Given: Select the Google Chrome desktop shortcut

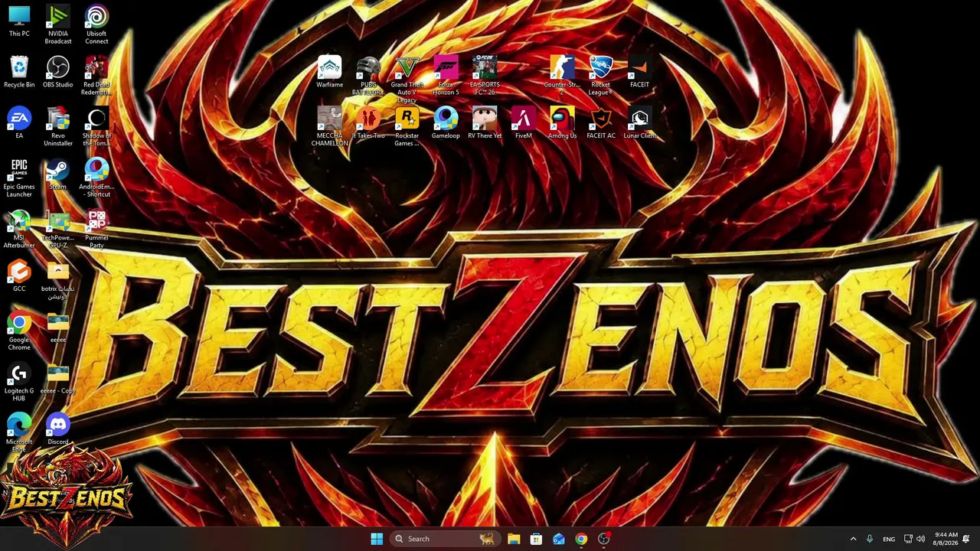Looking at the screenshot, I should [19, 331].
